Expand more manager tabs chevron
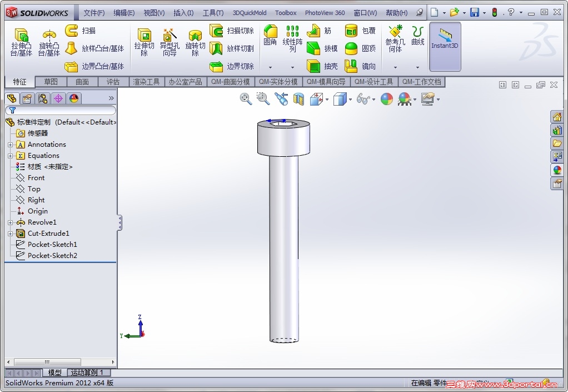 [111, 98]
